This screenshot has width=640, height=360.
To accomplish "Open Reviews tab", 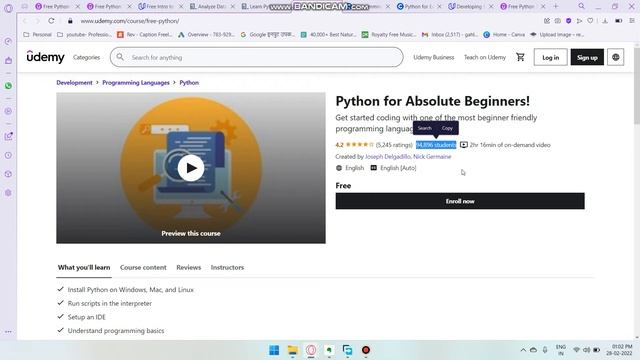I will tap(189, 268).
